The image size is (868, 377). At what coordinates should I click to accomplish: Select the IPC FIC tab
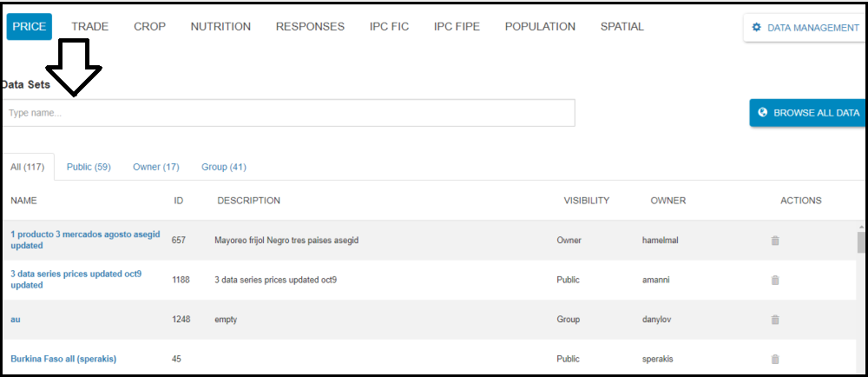click(x=389, y=27)
